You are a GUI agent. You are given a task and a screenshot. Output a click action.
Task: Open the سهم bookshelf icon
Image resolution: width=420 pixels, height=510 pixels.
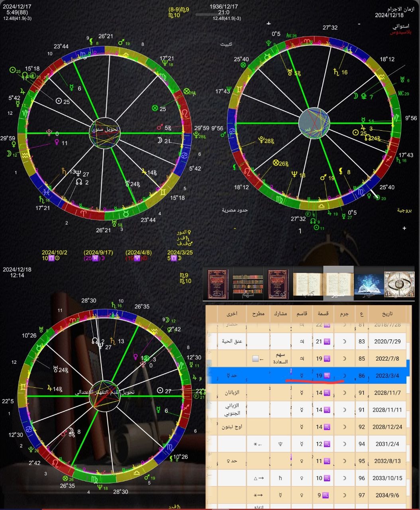click(x=248, y=284)
